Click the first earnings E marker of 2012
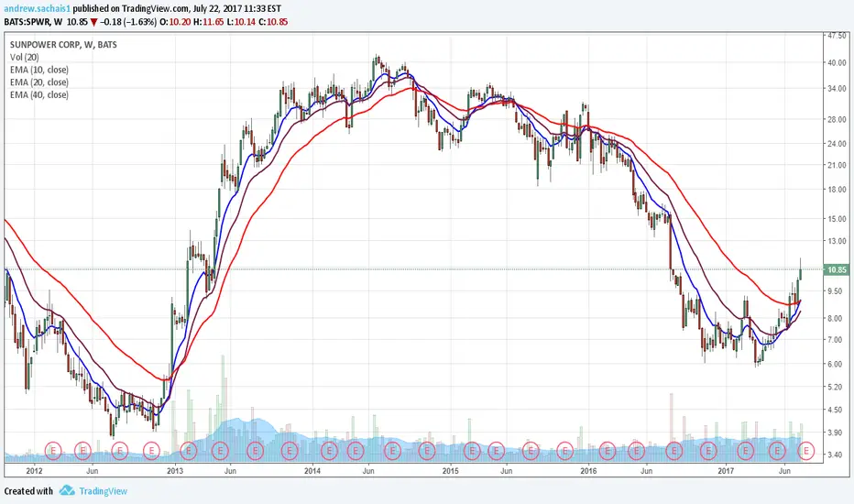Screen dimensions: 854x504 click(x=53, y=451)
